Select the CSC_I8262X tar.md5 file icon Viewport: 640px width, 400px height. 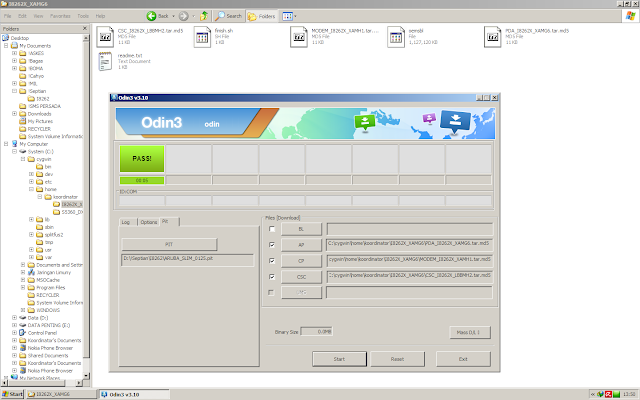105,37
